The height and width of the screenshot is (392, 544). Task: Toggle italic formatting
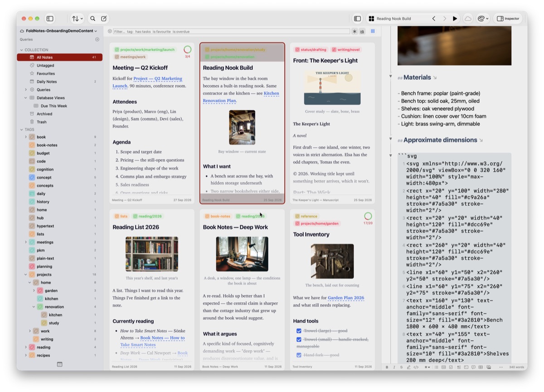(394, 367)
